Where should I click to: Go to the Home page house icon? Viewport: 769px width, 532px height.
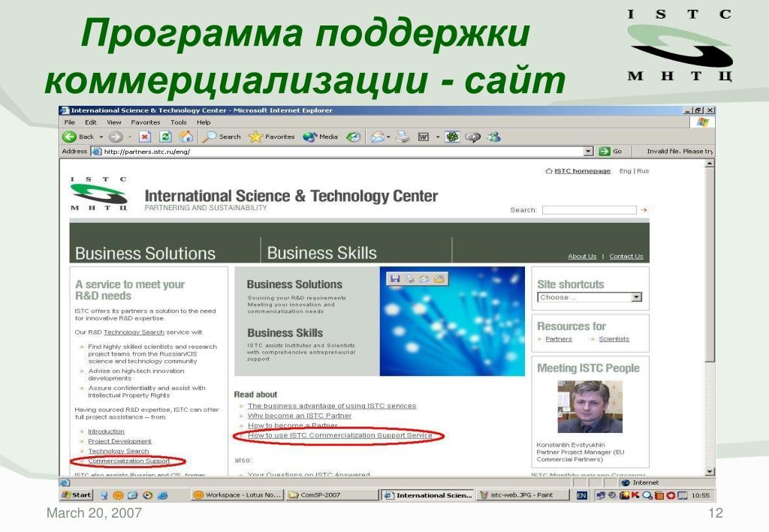click(x=186, y=137)
